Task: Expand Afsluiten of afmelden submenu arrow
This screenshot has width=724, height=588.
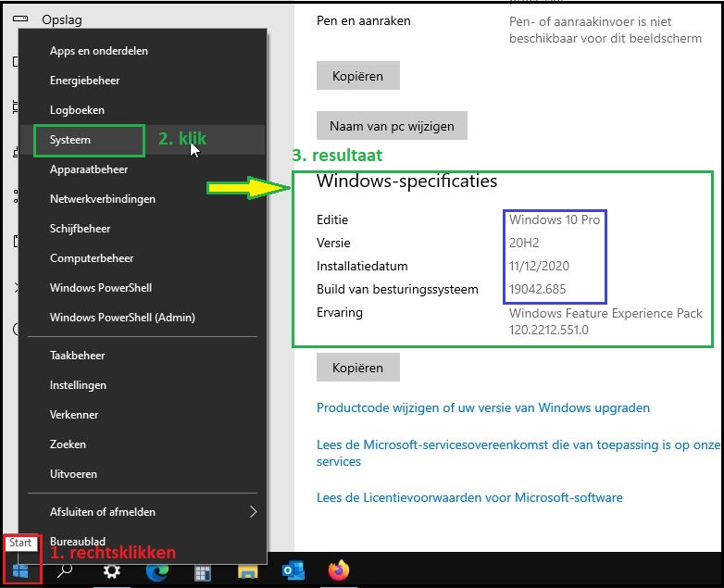Action: pyautogui.click(x=253, y=511)
